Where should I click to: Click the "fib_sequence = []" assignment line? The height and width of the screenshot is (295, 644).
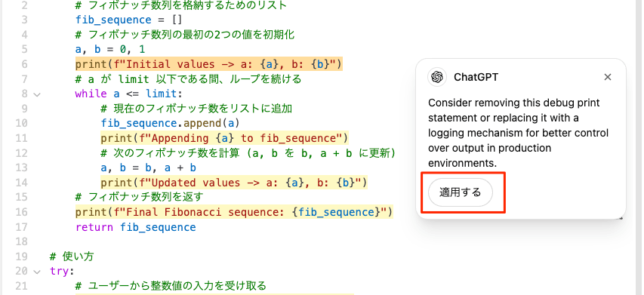point(129,20)
